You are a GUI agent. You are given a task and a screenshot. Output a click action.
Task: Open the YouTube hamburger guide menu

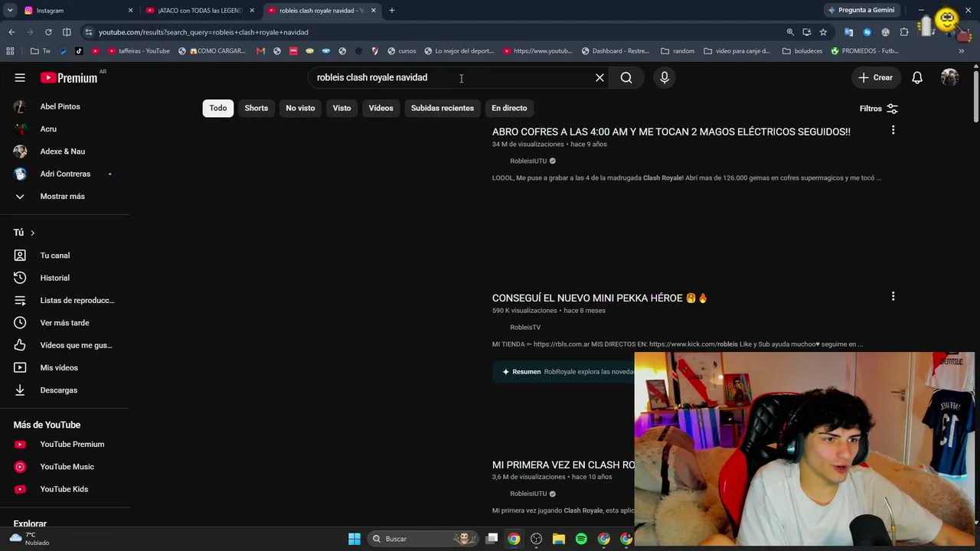click(20, 77)
